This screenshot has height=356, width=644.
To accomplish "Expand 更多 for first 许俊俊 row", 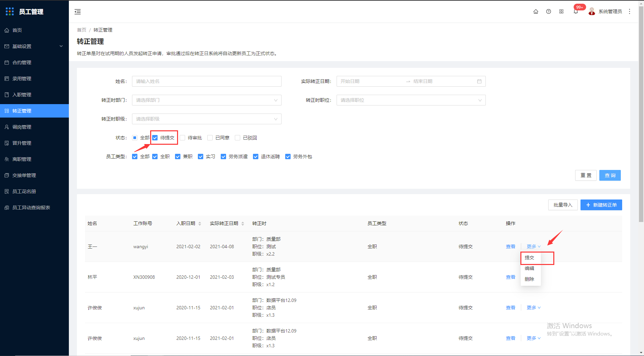I will (x=533, y=308).
